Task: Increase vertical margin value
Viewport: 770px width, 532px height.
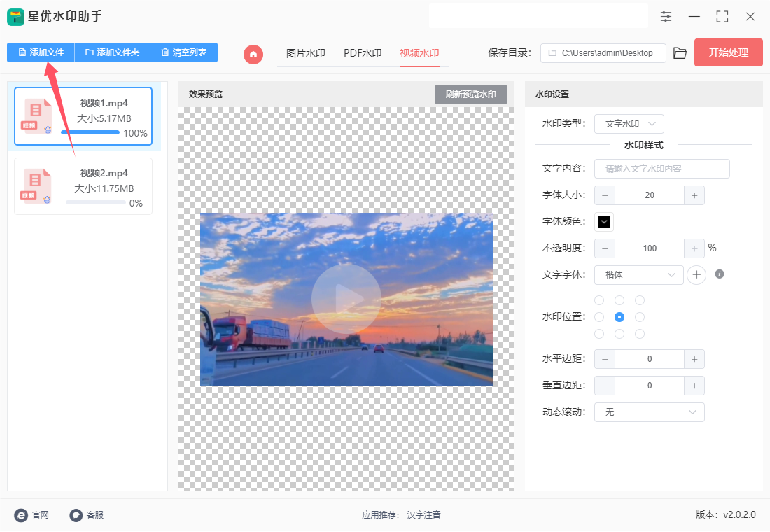Action: click(x=694, y=386)
